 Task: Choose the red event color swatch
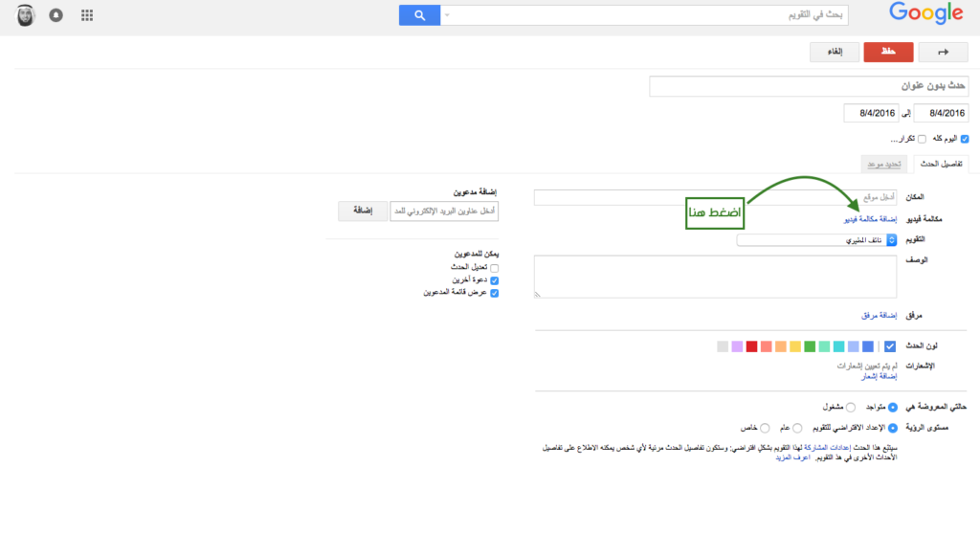(x=751, y=346)
